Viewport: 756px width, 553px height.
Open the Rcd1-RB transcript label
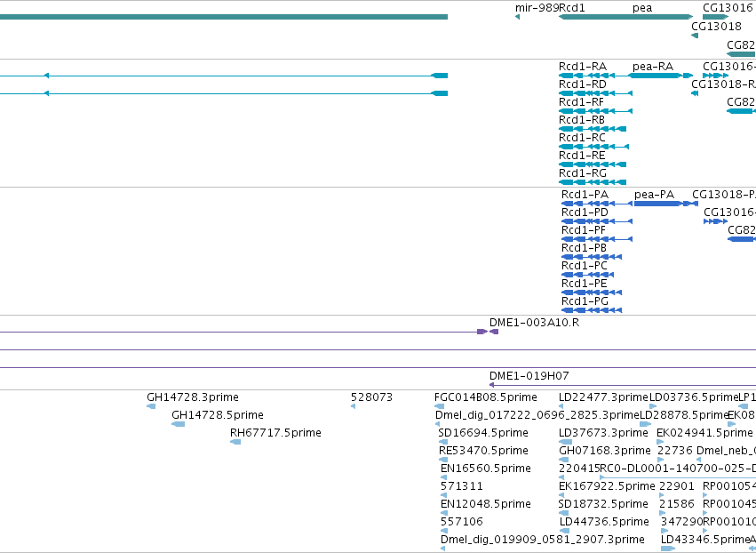point(582,120)
